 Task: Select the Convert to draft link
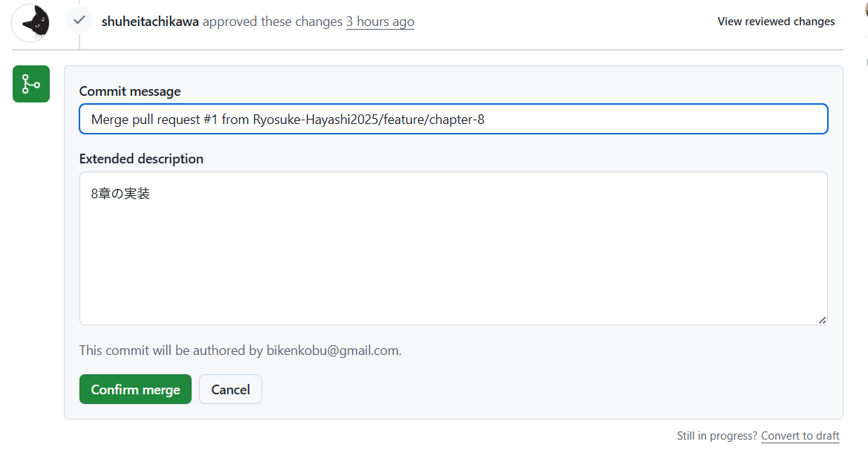[x=800, y=436]
